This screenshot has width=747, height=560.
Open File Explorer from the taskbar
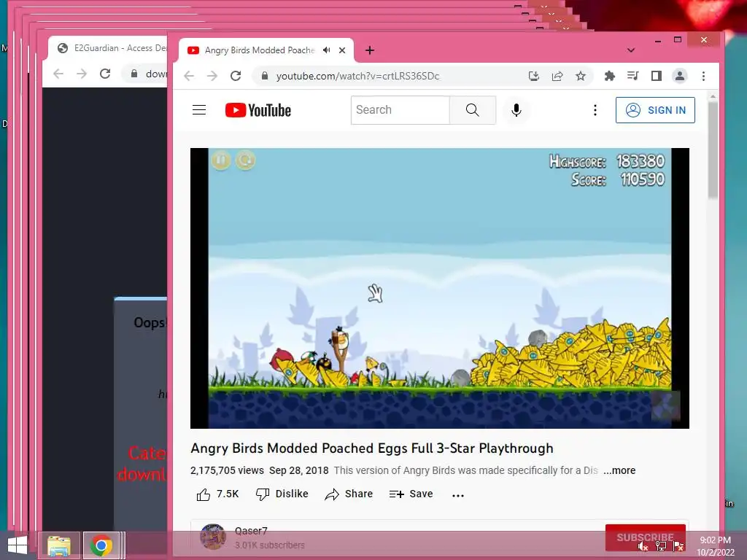pyautogui.click(x=59, y=545)
